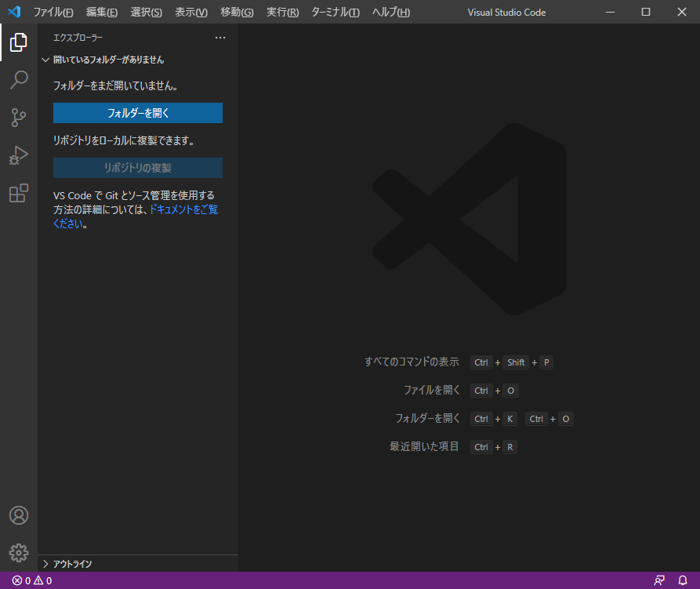Open the Manage gear icon
Viewport: 700px width, 589px height.
(18, 553)
